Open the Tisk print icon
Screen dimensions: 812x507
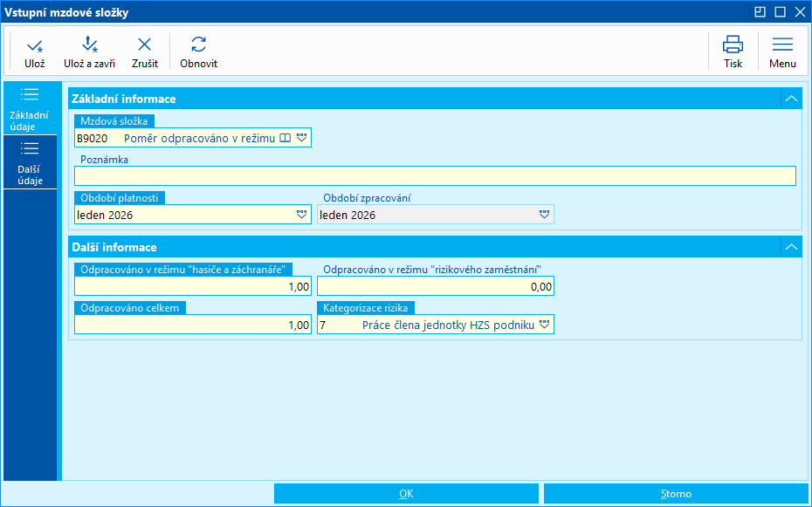pos(733,45)
